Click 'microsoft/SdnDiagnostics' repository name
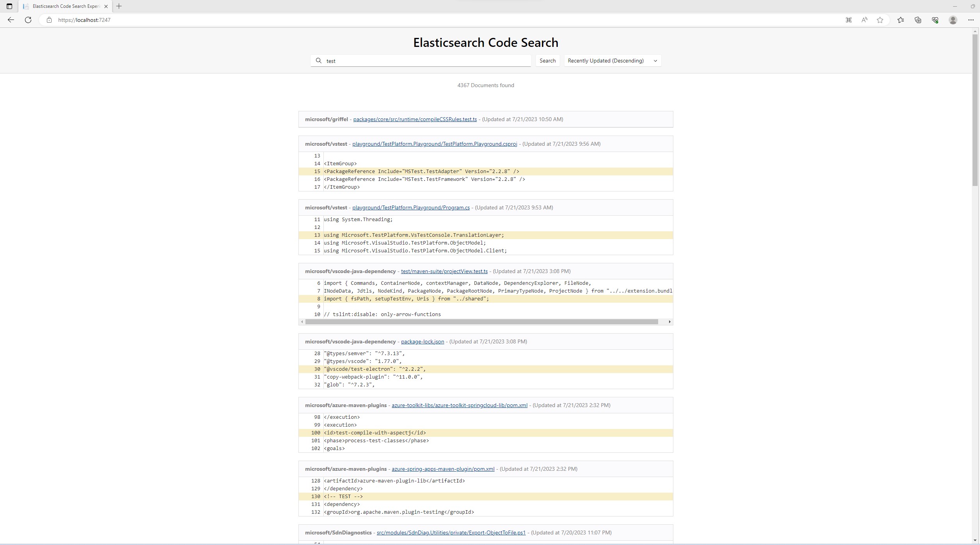 click(x=338, y=532)
